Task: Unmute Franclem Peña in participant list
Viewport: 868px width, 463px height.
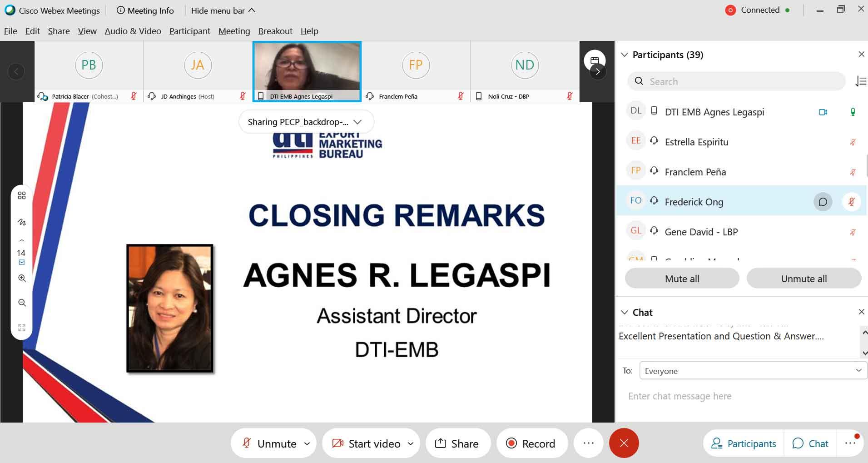Action: [x=853, y=172]
